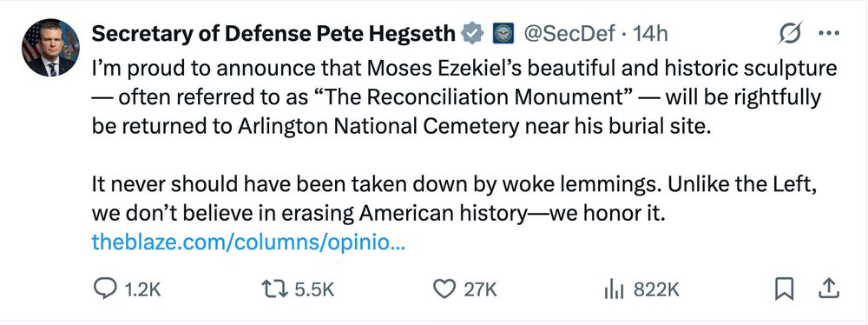Click the 822K views count

pos(656,289)
